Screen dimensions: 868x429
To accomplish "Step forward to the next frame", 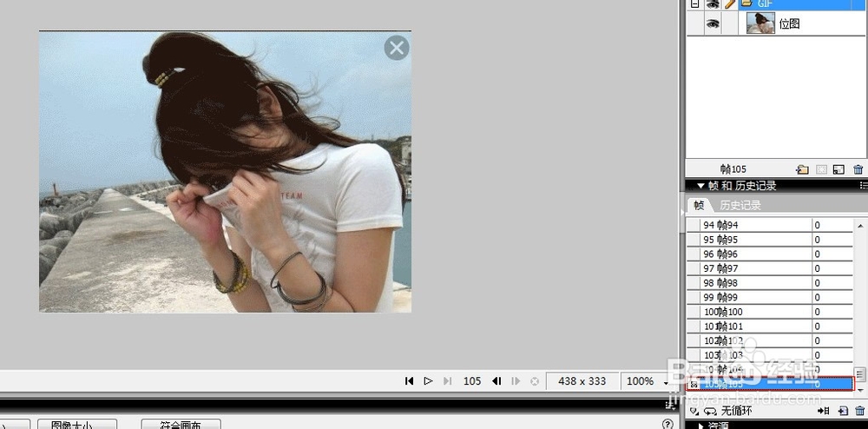I will click(516, 381).
